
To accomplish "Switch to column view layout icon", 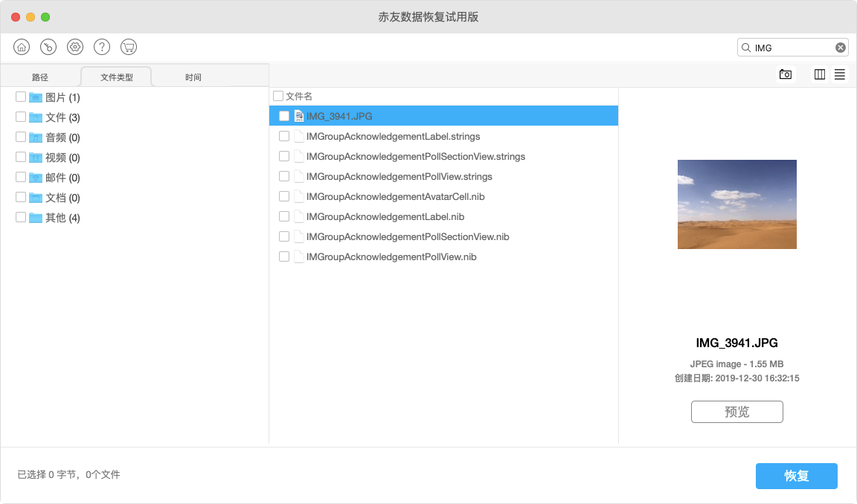I will click(819, 74).
